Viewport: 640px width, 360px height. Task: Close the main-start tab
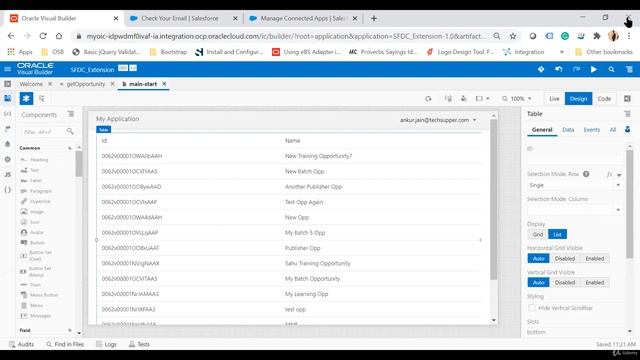[164, 84]
